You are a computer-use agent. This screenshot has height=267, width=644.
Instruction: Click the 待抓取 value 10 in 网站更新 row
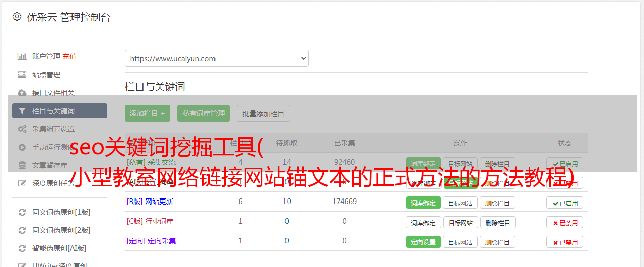tap(287, 202)
